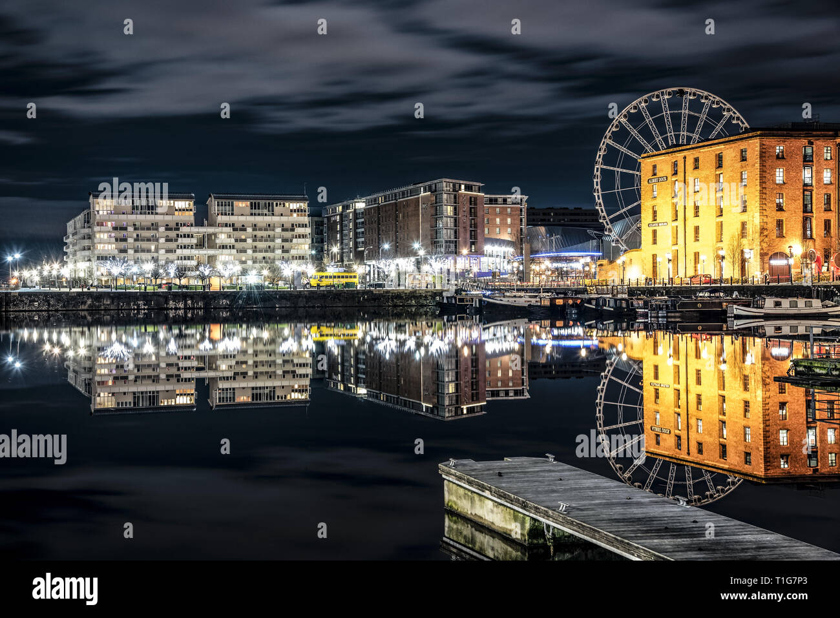Click the "ALBERT DOCK" sign on the warehouse
The image size is (840, 618).
coord(657,180)
